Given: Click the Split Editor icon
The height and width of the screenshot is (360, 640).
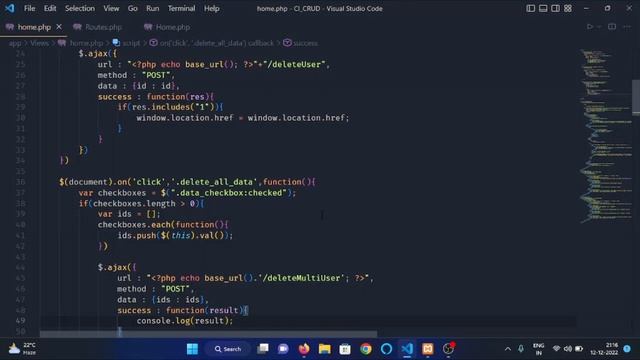Looking at the screenshot, I should (612, 27).
